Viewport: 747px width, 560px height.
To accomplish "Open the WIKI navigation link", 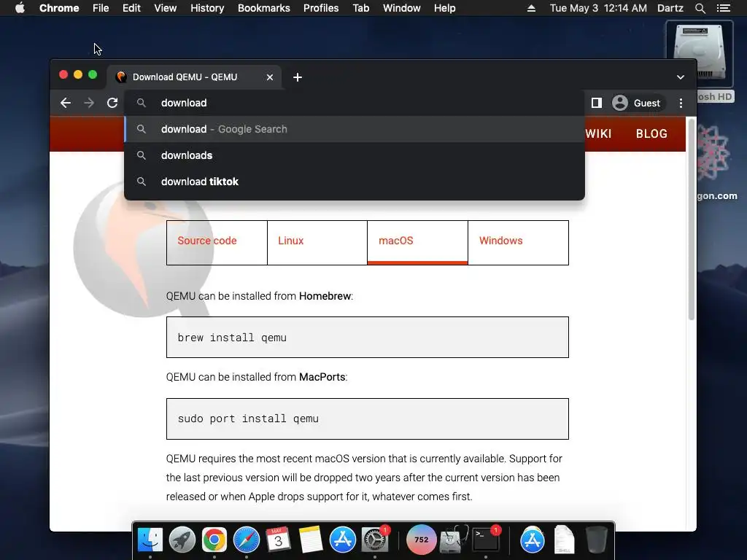I will [x=598, y=134].
